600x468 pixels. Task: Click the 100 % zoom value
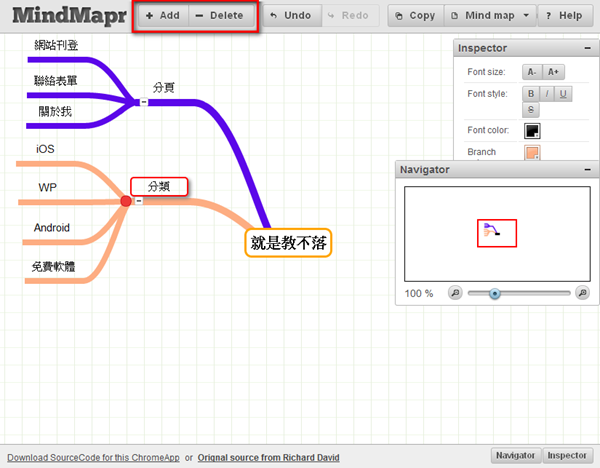pos(419,294)
